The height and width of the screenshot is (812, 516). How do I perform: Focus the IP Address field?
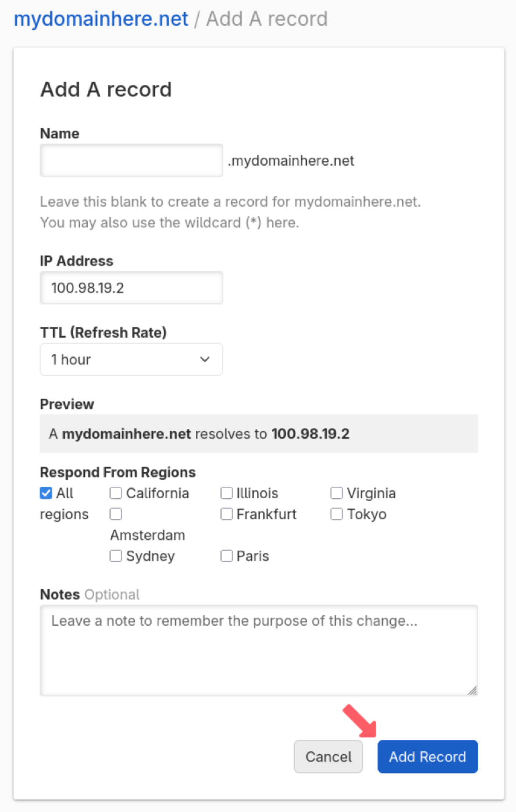(131, 288)
